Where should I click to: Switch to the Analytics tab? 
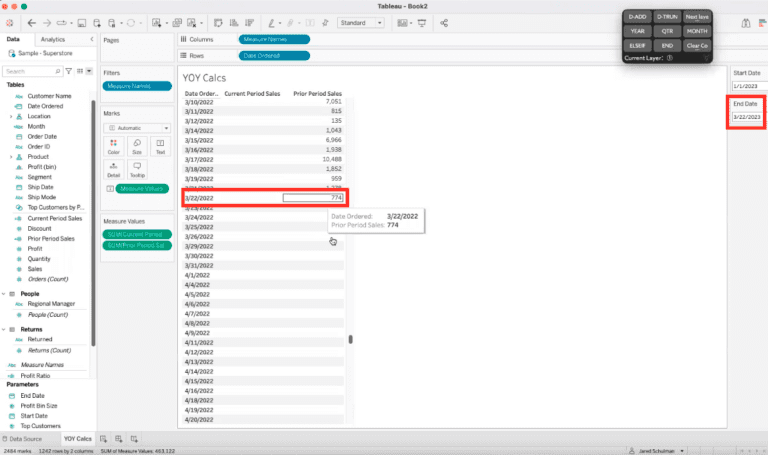[53, 39]
